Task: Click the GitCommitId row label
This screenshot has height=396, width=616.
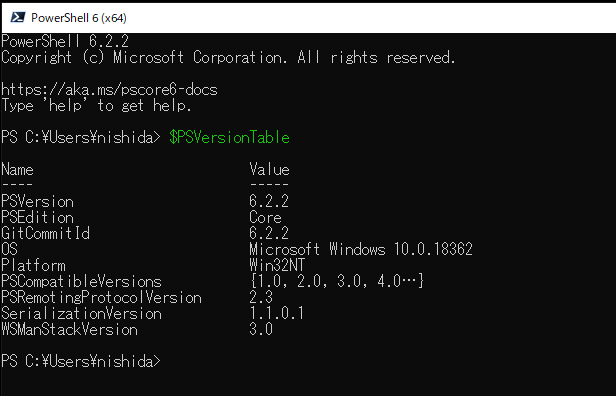Action: coord(46,233)
